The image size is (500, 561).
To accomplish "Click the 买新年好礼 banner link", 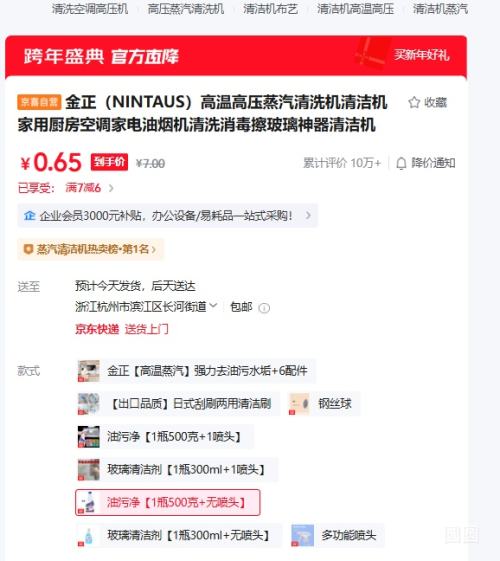I will (x=421, y=55).
